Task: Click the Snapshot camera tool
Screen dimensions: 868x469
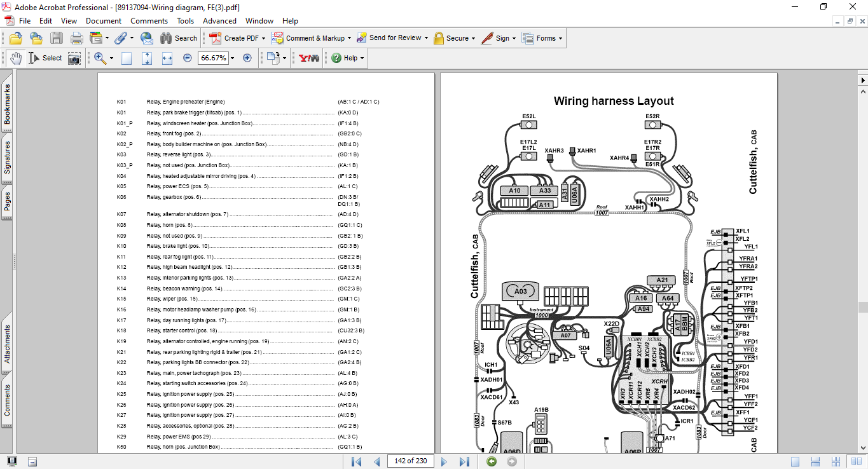Action: tap(74, 58)
